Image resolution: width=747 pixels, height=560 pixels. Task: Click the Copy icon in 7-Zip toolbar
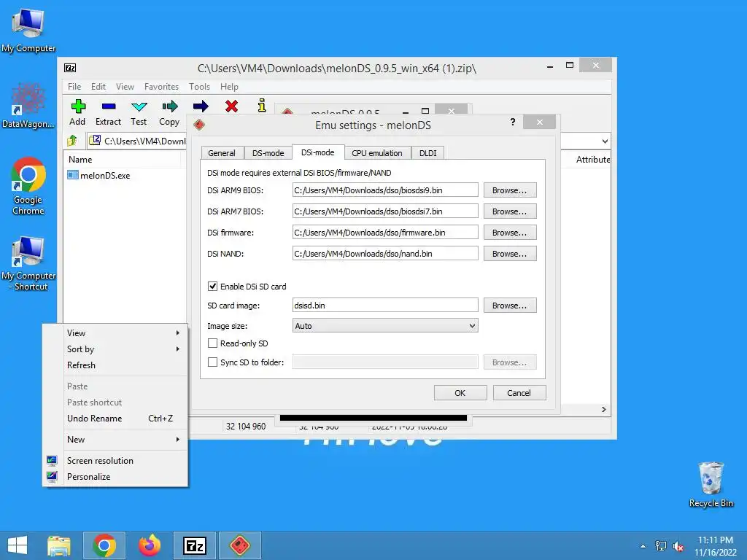(x=169, y=106)
